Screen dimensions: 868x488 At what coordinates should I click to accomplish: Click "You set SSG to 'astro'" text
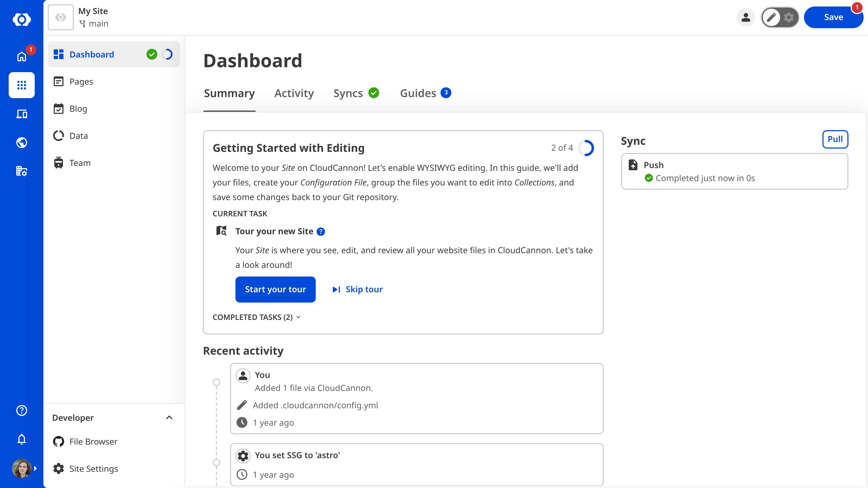(297, 455)
